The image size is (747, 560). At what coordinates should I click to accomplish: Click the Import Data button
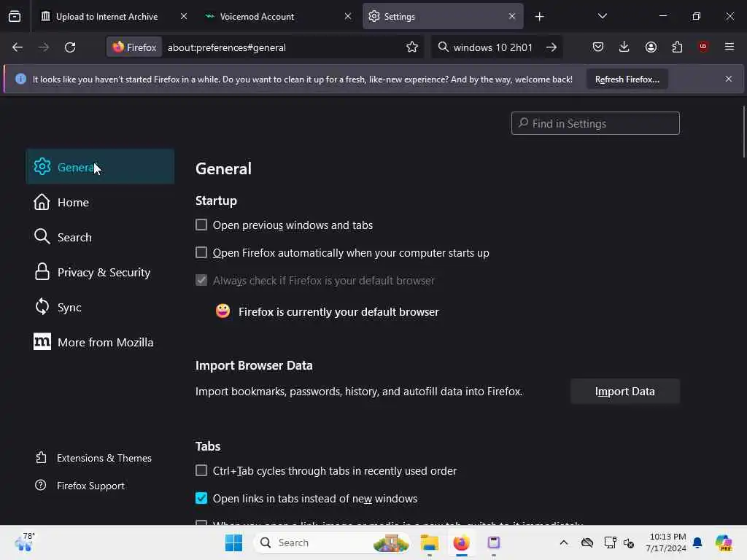pyautogui.click(x=625, y=392)
